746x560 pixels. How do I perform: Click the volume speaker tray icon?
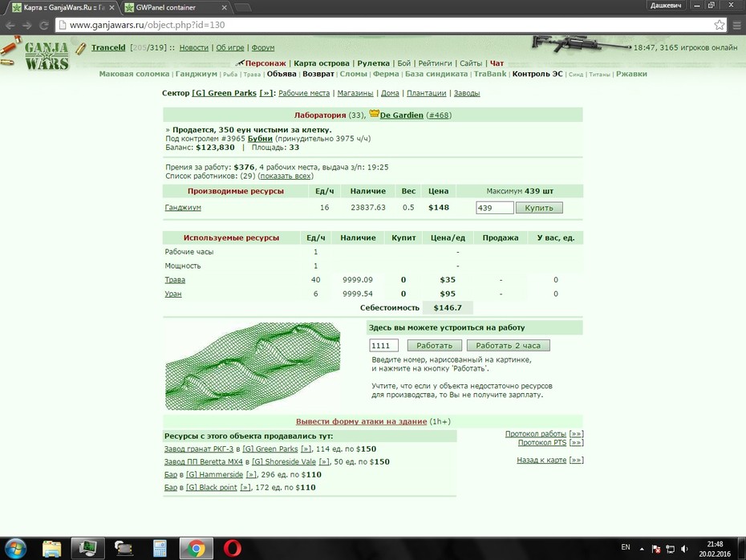(684, 549)
